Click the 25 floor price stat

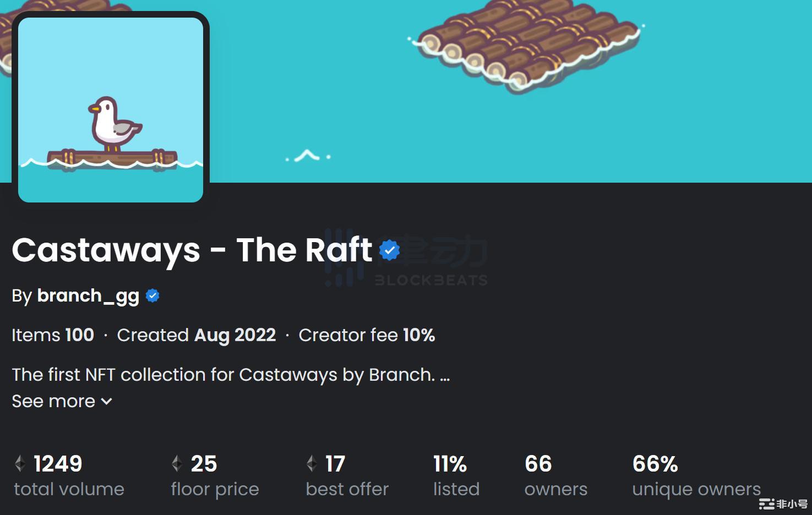204,464
